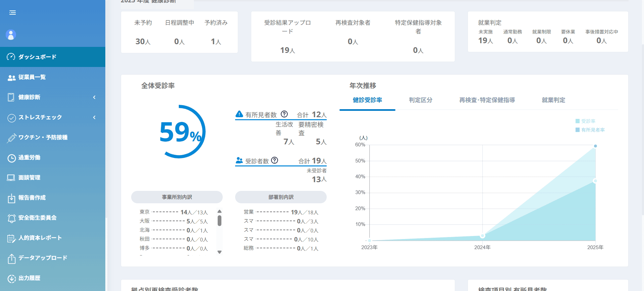This screenshot has width=644, height=291.
Task: Expand the ストレスチェック sidebar submenu
Action: (x=94, y=117)
